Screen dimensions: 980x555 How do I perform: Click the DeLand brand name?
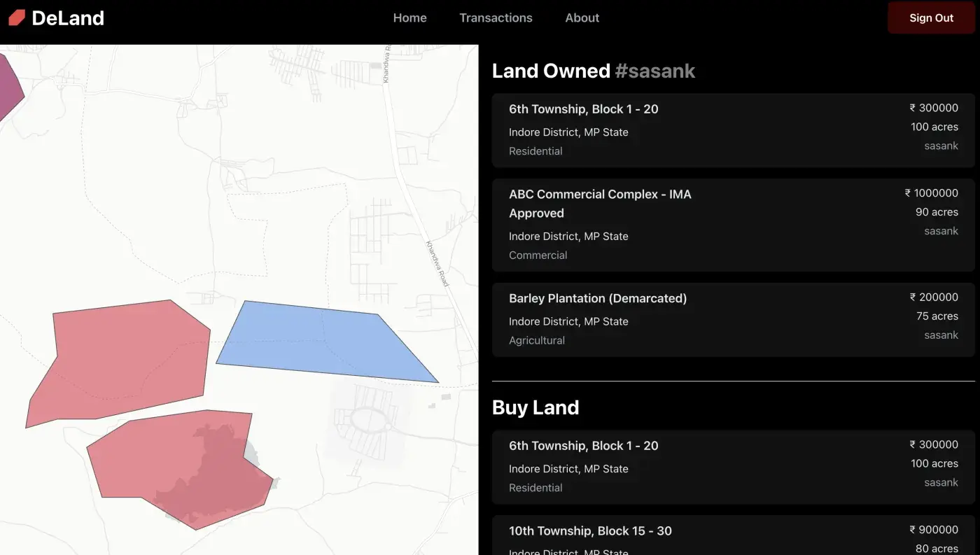pos(68,18)
